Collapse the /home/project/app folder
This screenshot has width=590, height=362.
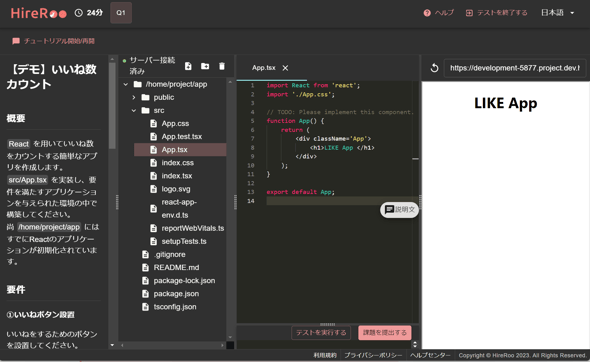[x=126, y=84]
